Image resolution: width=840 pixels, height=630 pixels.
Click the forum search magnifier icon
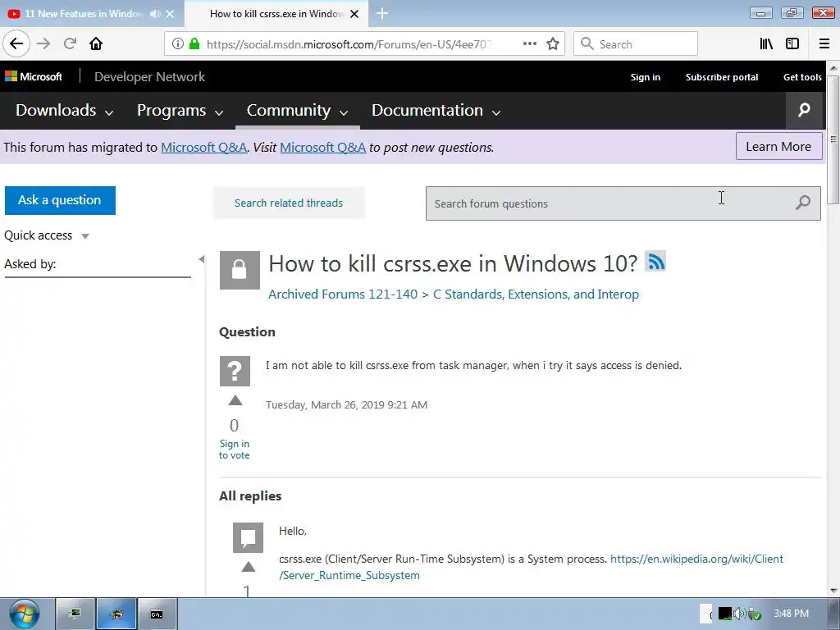[802, 203]
